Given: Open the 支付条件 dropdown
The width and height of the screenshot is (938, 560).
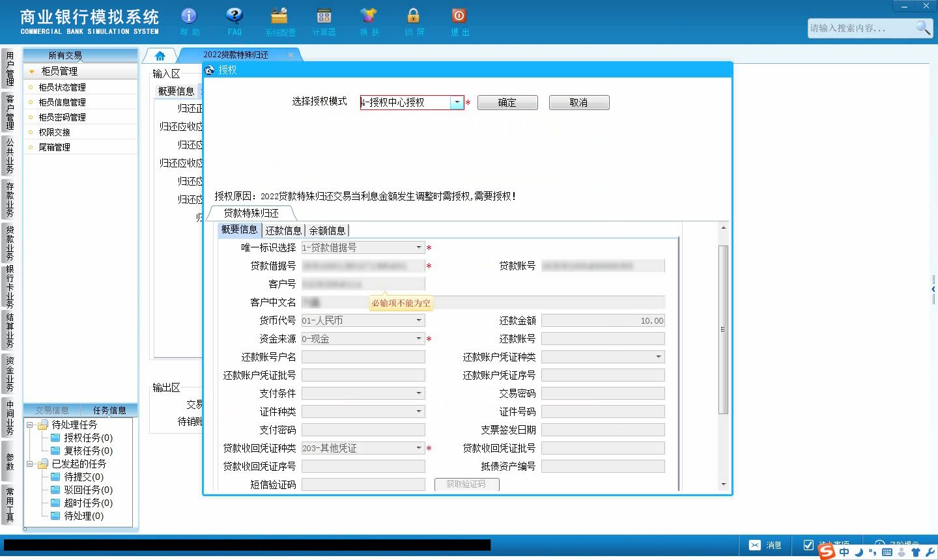Looking at the screenshot, I should point(419,393).
